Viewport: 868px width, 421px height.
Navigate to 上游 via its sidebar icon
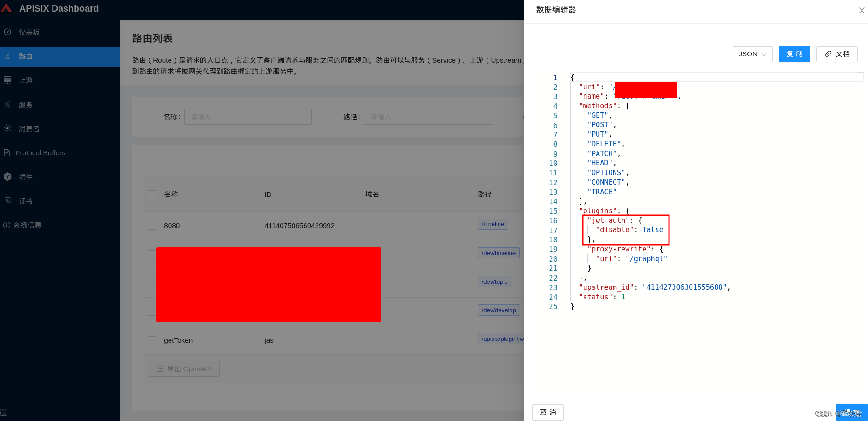point(7,80)
